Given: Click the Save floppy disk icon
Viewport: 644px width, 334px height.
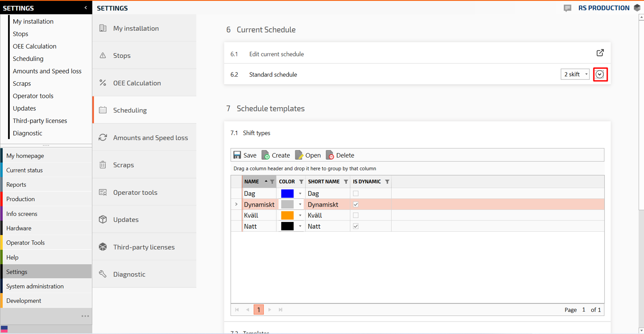Looking at the screenshot, I should 237,155.
